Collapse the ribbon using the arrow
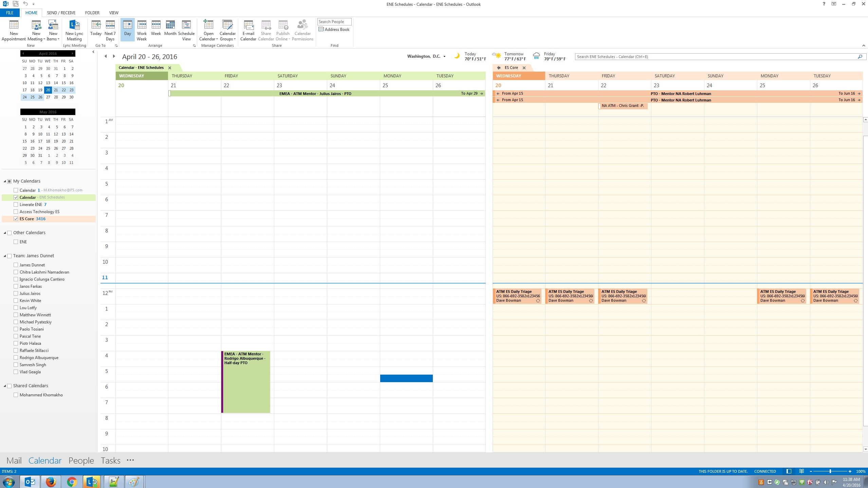This screenshot has width=868, height=488. coord(863,45)
